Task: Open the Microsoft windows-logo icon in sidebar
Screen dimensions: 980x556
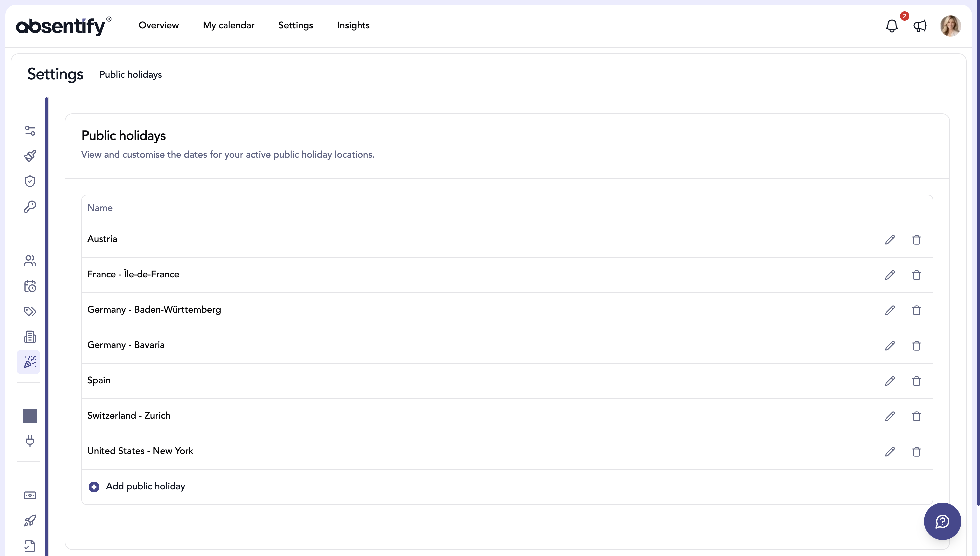Action: point(30,416)
